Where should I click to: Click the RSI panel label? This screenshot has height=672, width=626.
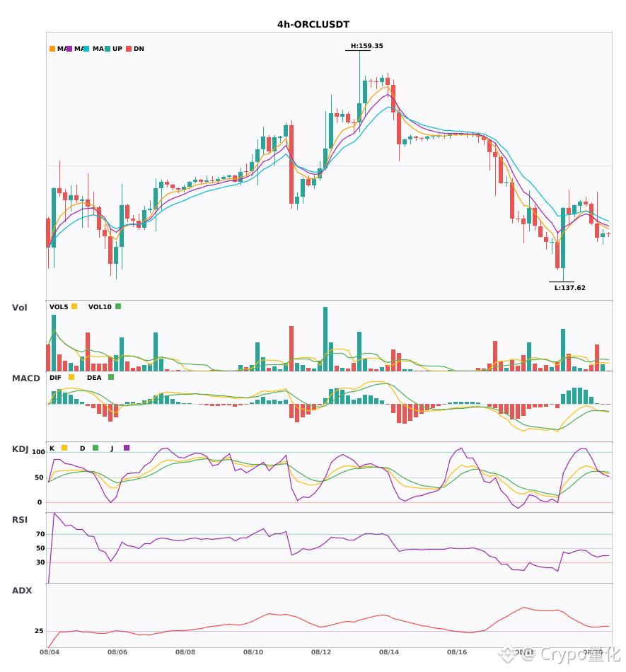point(20,520)
